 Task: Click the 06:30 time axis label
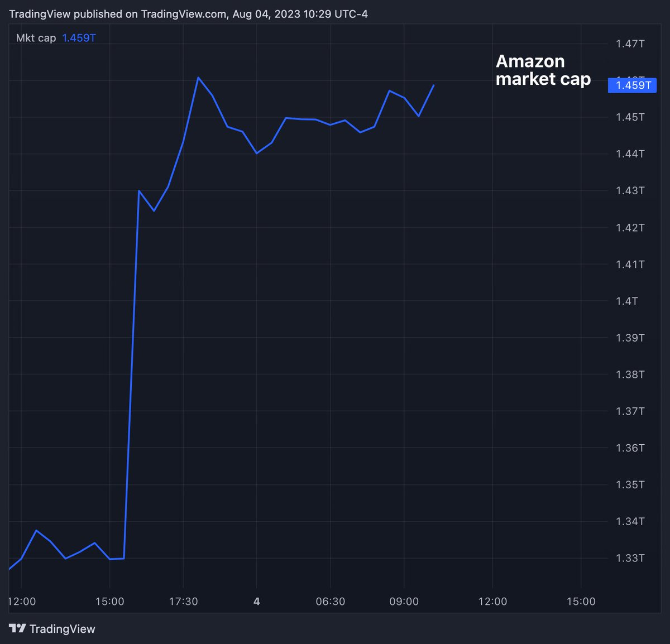point(331,602)
